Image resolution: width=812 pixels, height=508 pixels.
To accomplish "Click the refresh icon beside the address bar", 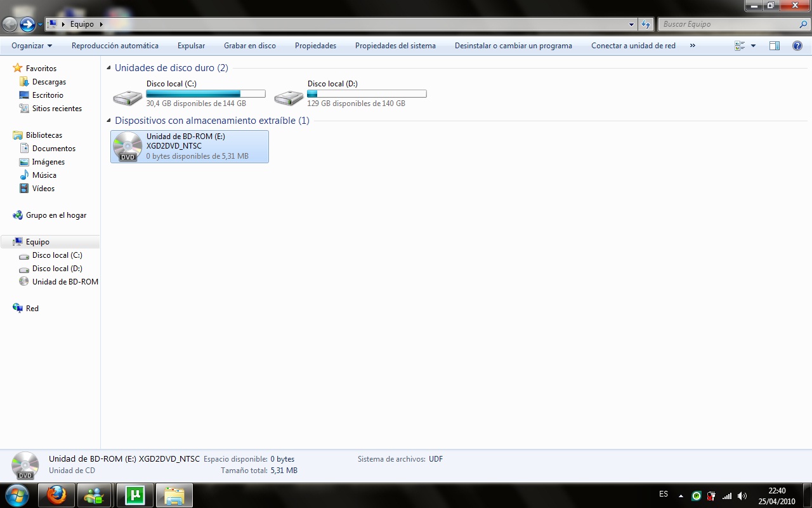I will point(646,24).
